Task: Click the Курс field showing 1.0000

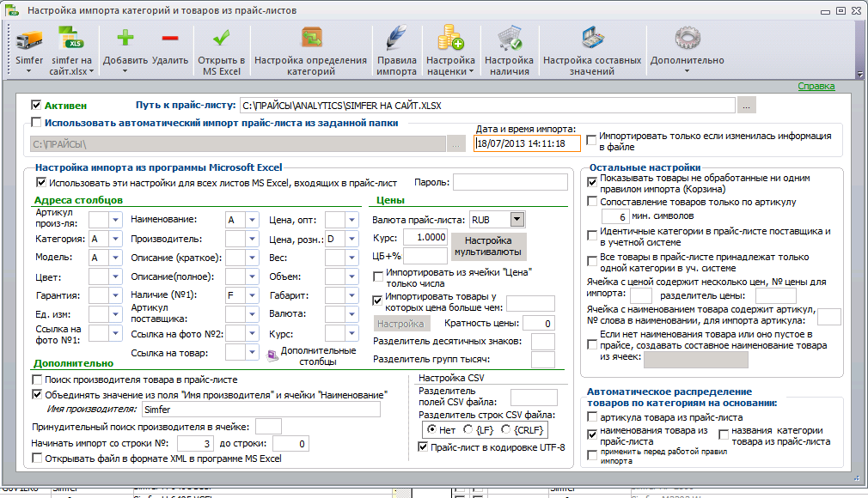Action: coord(425,237)
